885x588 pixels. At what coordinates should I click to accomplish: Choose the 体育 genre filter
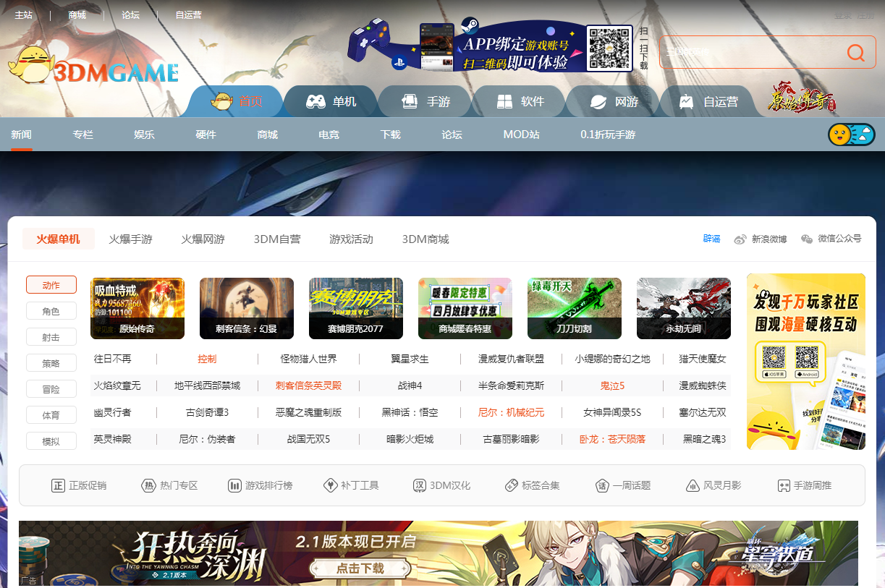click(51, 415)
